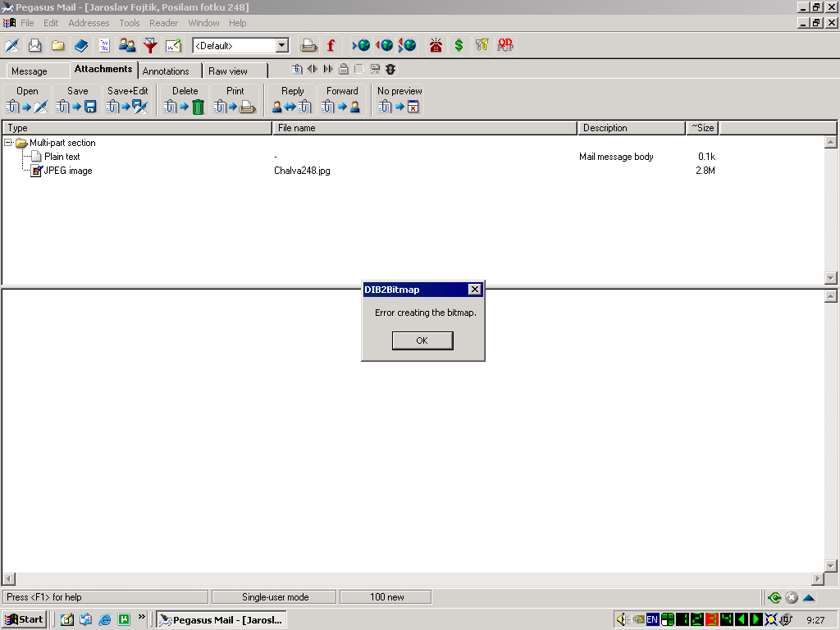Click the left-right arrows reader icon

pyautogui.click(x=313, y=69)
